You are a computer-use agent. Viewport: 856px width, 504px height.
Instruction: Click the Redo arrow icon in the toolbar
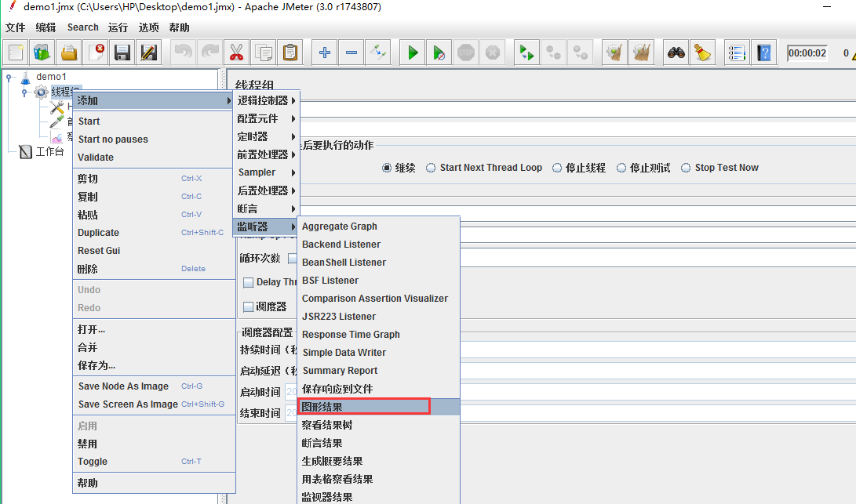tap(209, 53)
